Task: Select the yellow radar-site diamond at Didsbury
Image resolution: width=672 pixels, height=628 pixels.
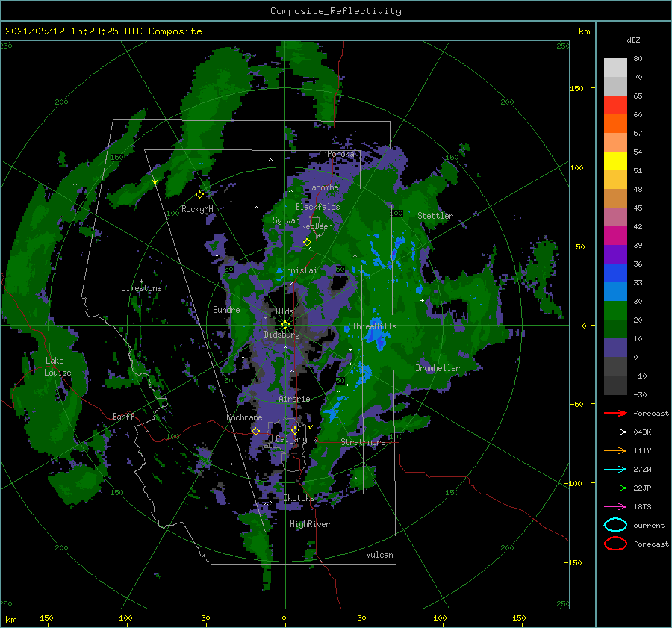Action: (x=285, y=325)
